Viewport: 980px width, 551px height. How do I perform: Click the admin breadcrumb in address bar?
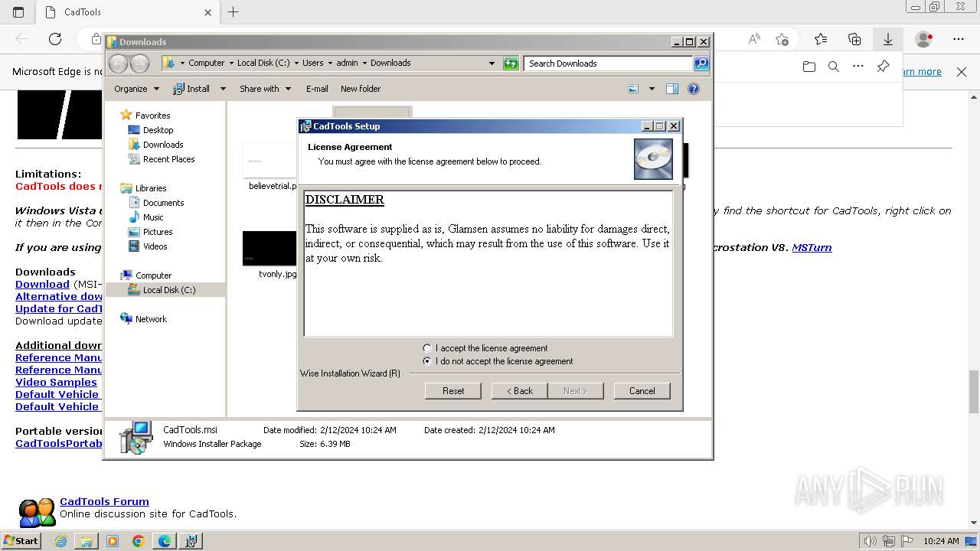point(347,64)
